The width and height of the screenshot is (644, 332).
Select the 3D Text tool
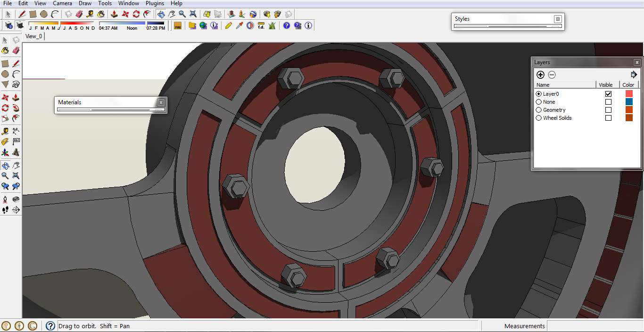tap(16, 152)
